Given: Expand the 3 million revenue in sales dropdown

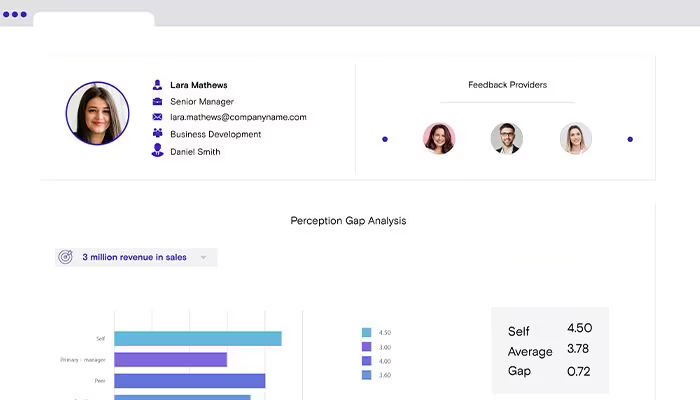Looking at the screenshot, I should pyautogui.click(x=136, y=257).
